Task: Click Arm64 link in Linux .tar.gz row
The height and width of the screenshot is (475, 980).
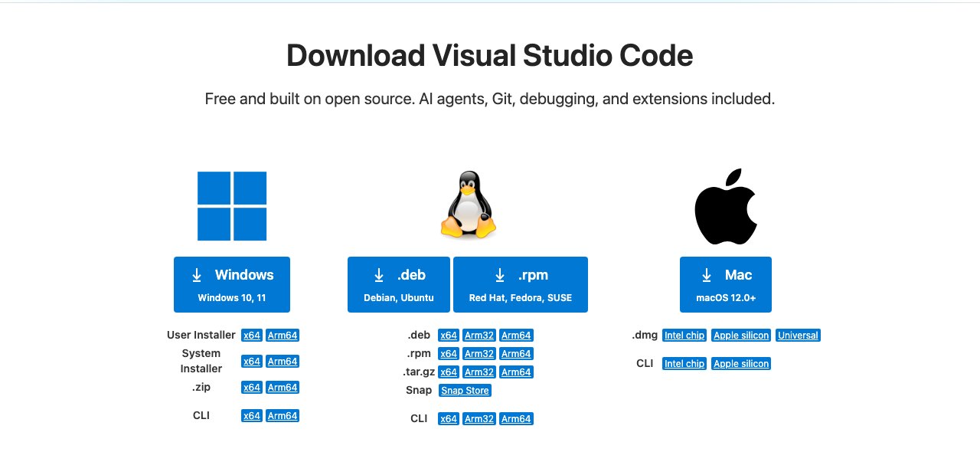Action: (516, 372)
